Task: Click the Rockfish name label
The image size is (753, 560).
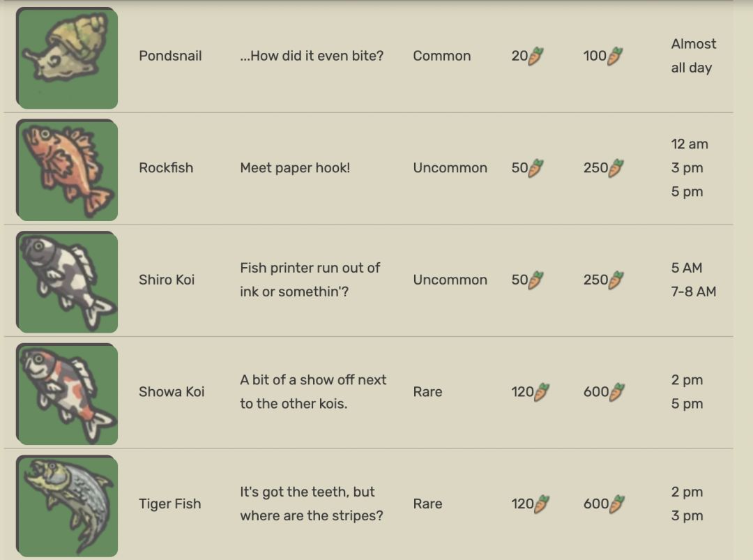Action: pyautogui.click(x=166, y=168)
